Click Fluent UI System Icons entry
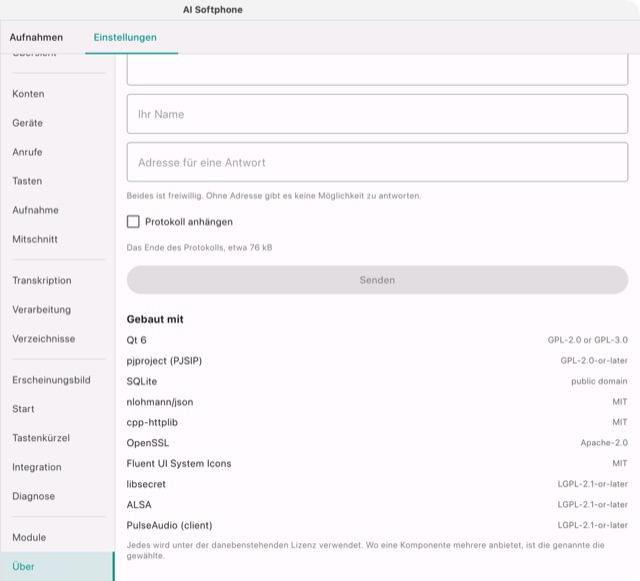Viewport: 640px width, 581px height. 179,463
